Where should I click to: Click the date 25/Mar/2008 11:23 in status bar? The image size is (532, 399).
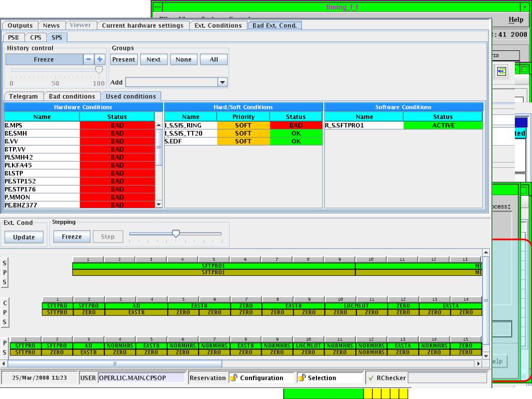coord(39,378)
